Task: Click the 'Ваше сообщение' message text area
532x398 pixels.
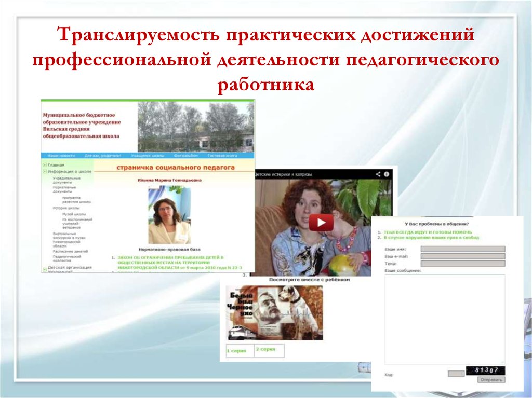Action: [444, 319]
